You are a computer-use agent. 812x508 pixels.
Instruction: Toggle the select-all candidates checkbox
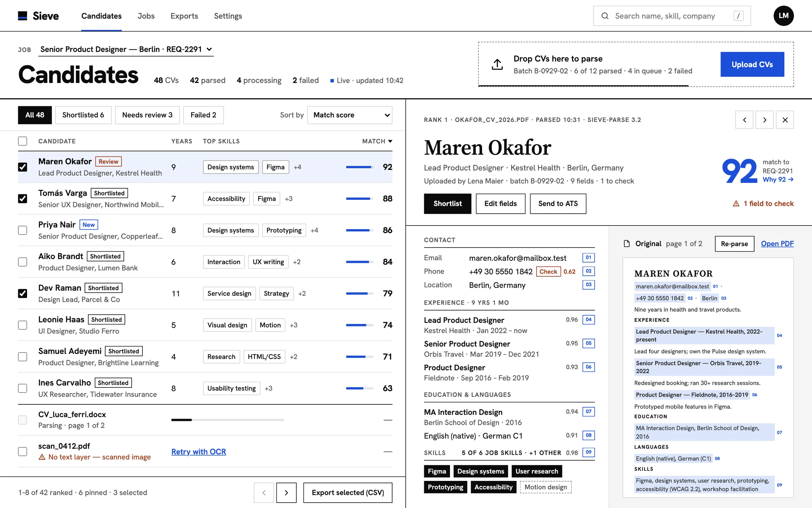click(23, 141)
